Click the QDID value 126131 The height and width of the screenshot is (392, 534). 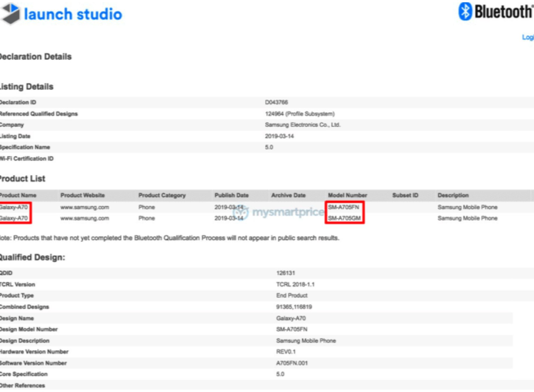285,273
